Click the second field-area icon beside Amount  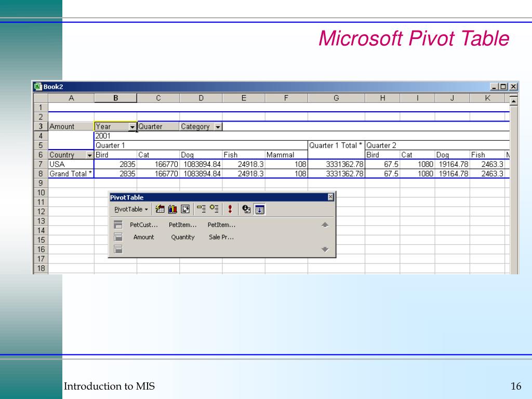[118, 237]
